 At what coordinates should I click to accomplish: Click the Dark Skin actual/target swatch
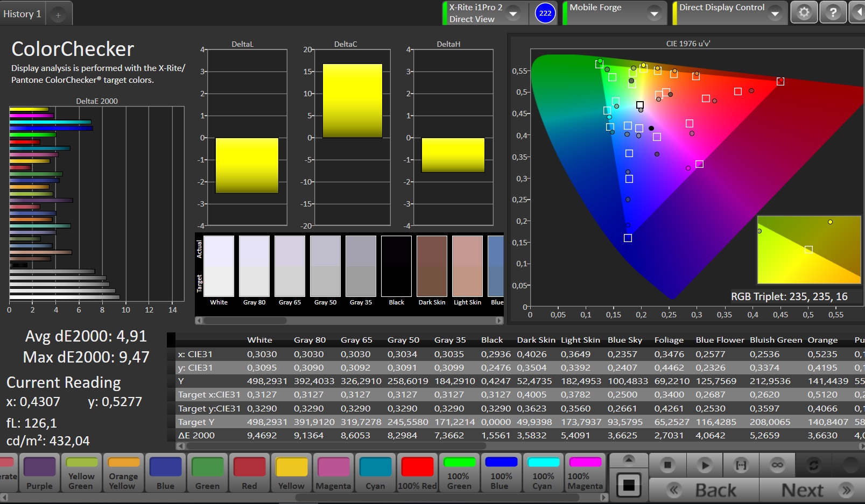click(x=432, y=266)
